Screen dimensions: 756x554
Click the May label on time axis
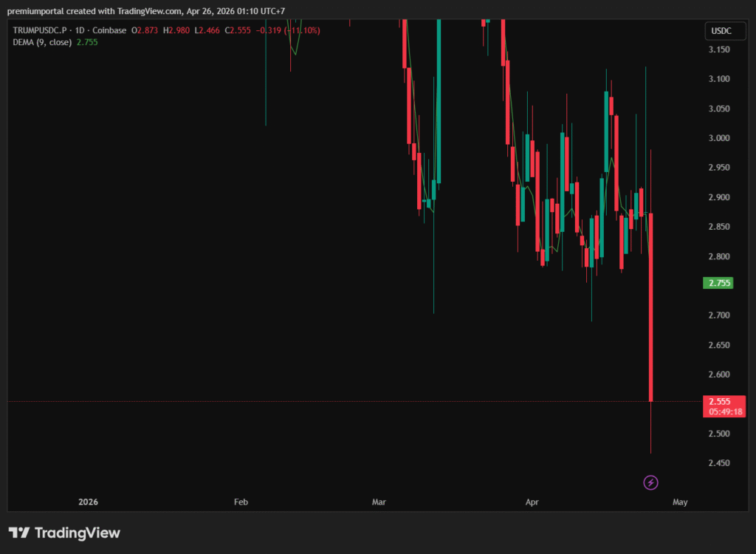[680, 502]
